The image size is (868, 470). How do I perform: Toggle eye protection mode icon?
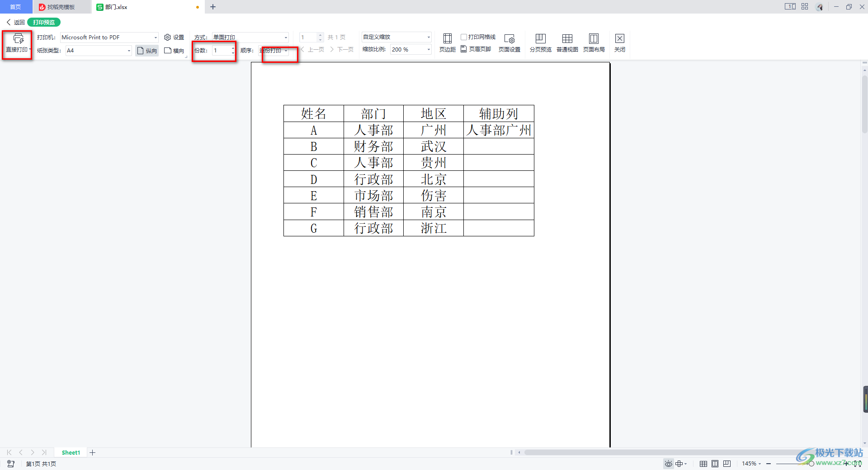click(x=668, y=464)
